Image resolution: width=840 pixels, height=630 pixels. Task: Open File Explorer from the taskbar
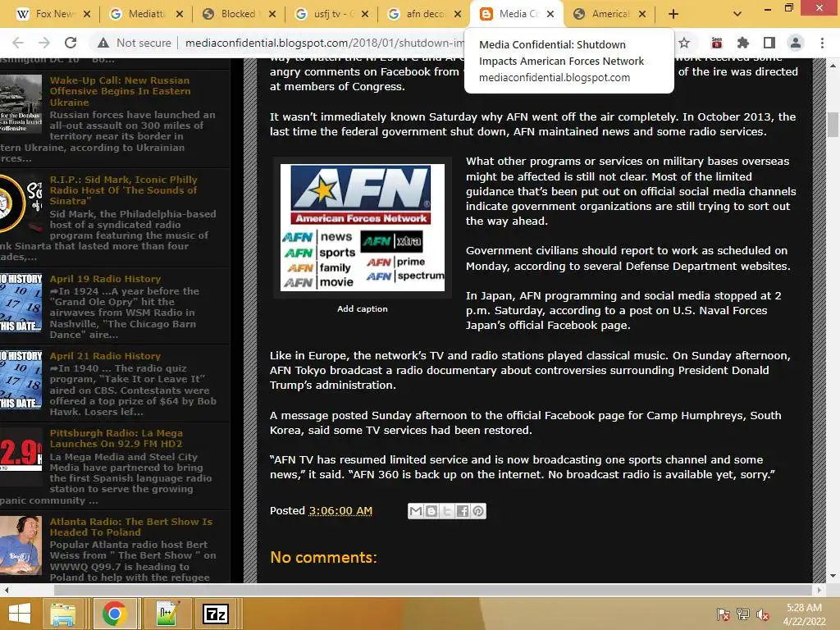click(x=63, y=614)
